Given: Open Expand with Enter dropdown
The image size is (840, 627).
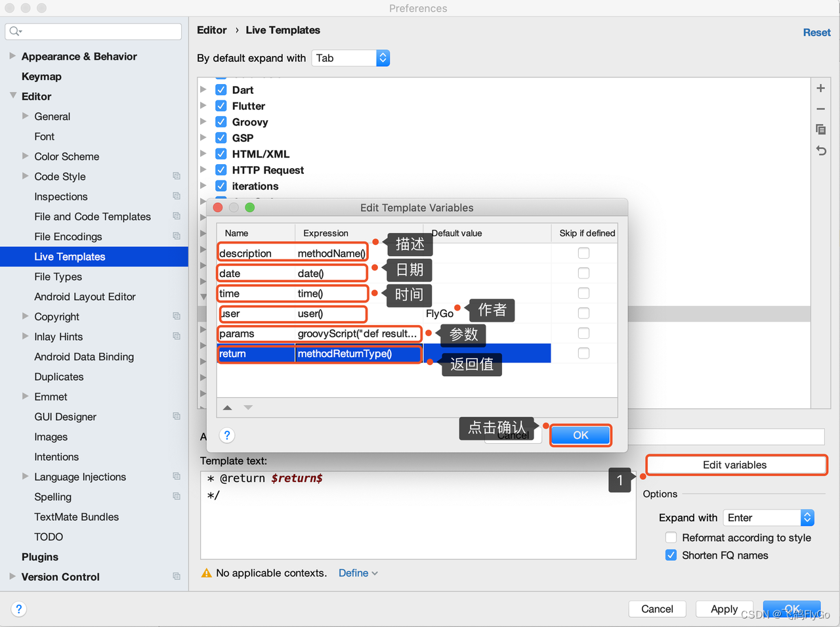Looking at the screenshot, I should click(769, 517).
